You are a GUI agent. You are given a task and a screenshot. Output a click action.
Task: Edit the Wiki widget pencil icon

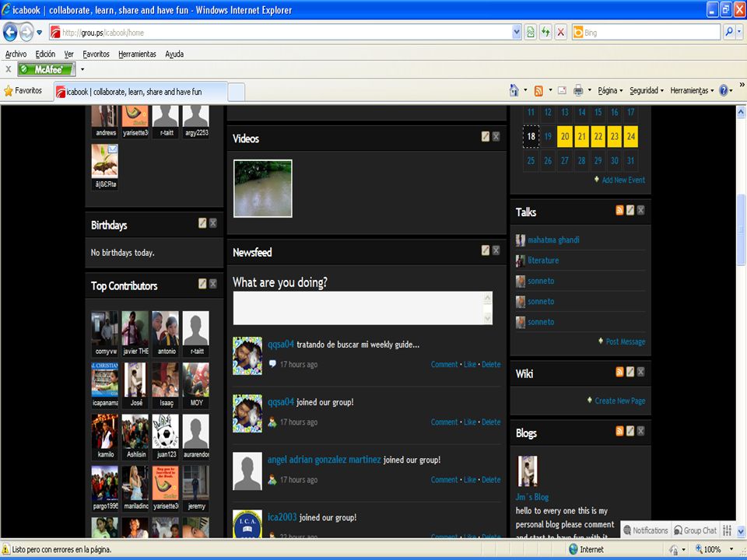(630, 372)
